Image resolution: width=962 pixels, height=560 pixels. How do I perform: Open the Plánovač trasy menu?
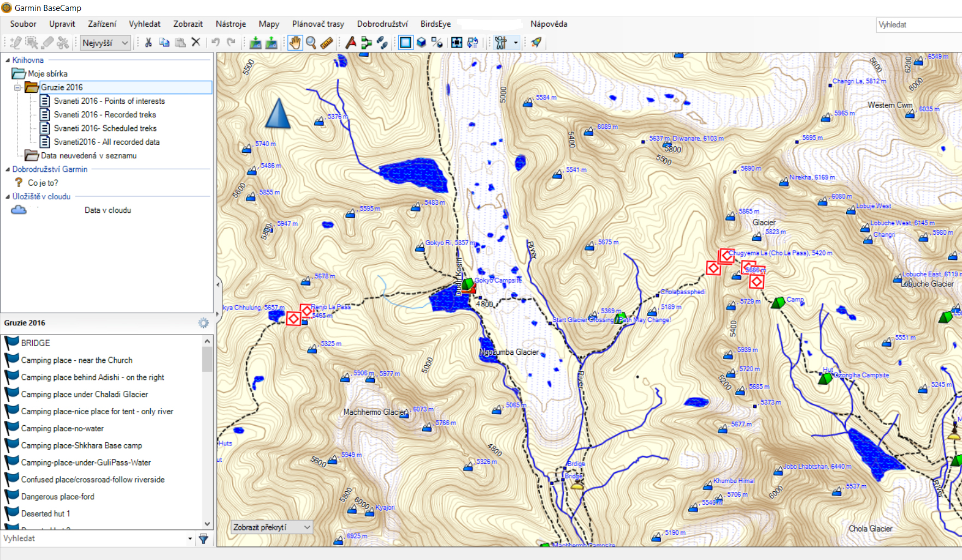[x=318, y=24]
